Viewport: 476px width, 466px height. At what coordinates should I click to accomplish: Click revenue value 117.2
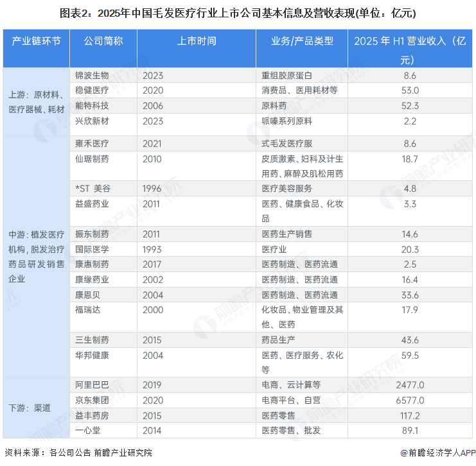pyautogui.click(x=410, y=416)
